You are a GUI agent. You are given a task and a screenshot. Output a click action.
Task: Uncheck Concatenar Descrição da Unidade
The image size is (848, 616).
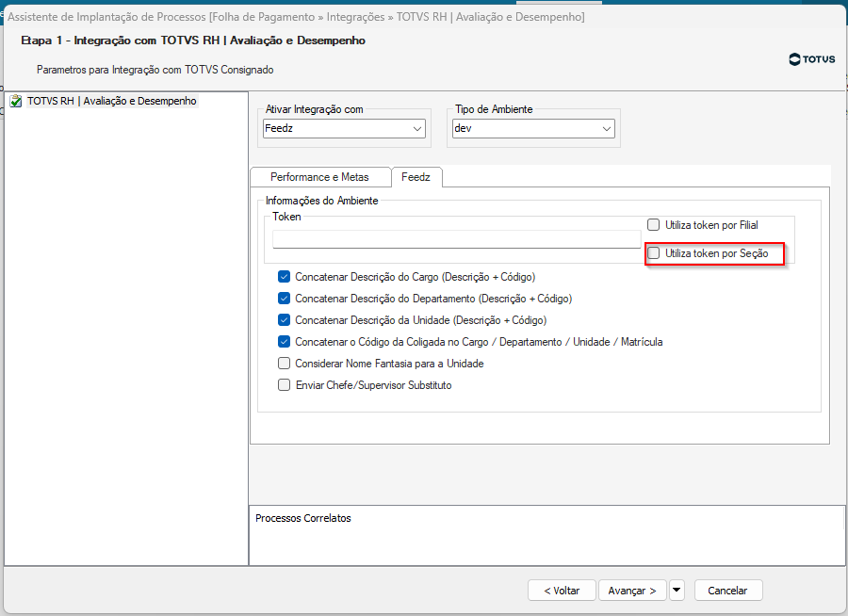point(285,320)
